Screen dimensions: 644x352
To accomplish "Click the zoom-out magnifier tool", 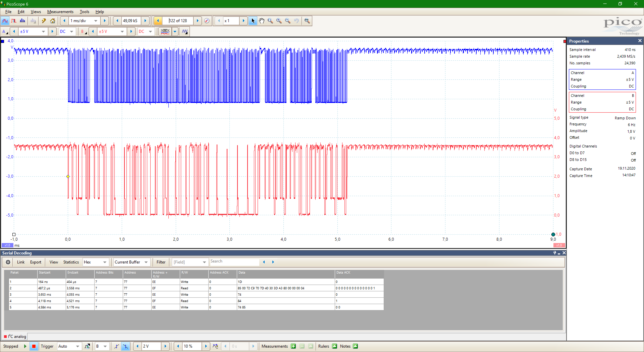I will pyautogui.click(x=288, y=21).
